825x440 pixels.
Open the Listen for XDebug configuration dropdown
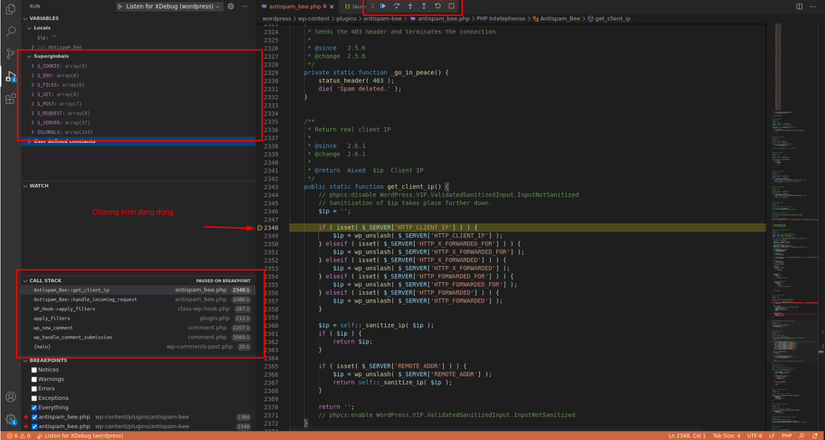[x=169, y=7]
